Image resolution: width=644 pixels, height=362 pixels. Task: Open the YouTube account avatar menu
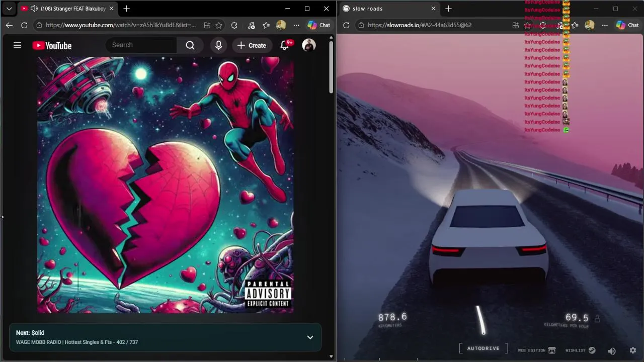(309, 45)
